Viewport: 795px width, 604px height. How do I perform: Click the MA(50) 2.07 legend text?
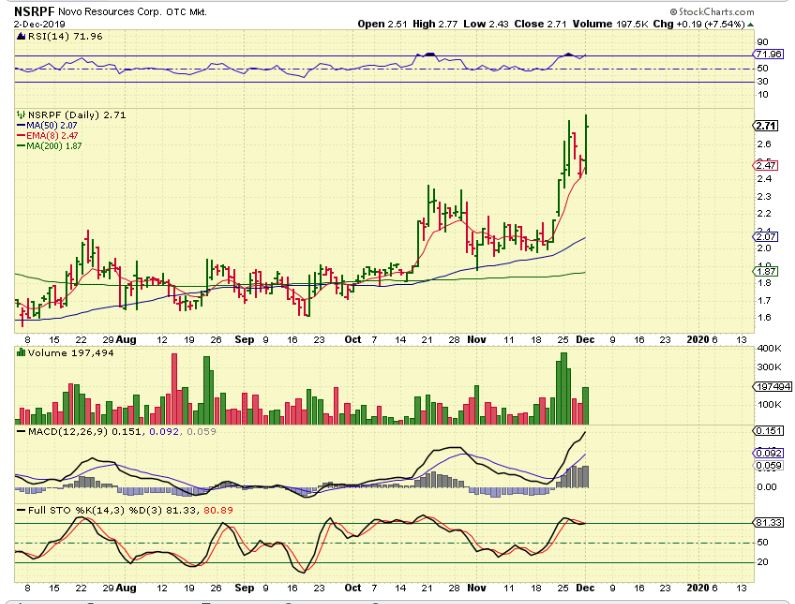pos(52,125)
